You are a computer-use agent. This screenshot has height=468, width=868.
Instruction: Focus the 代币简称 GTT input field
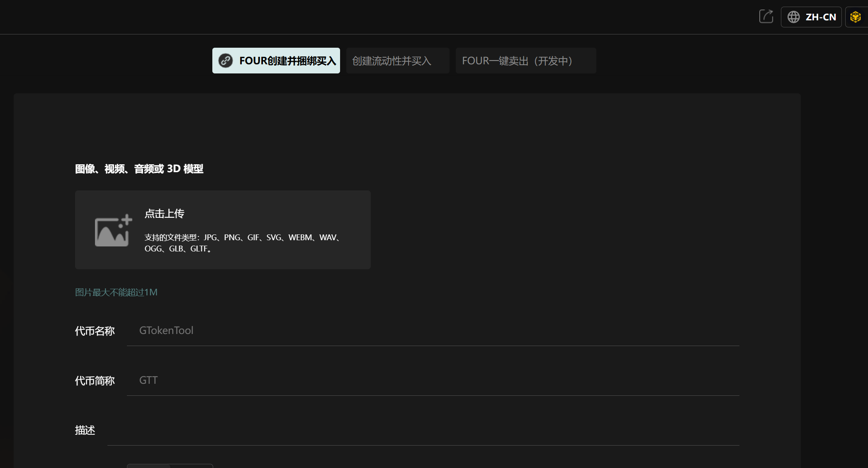pyautogui.click(x=433, y=380)
